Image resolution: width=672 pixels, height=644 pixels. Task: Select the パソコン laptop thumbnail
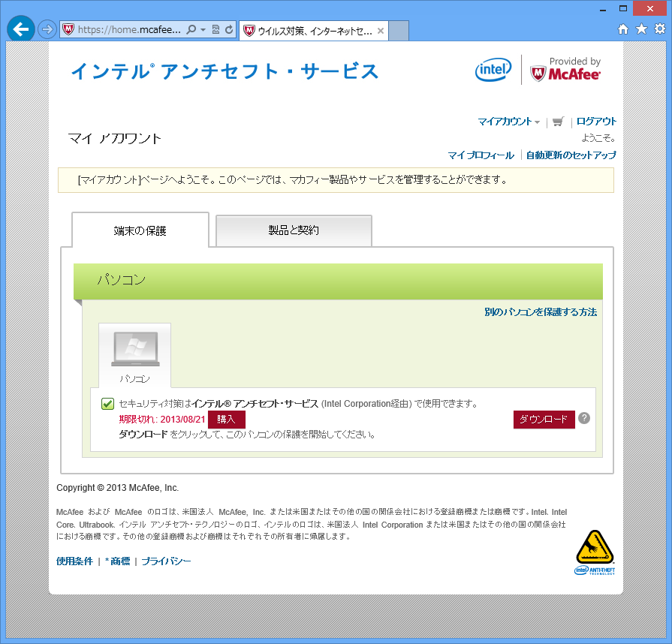coord(135,355)
